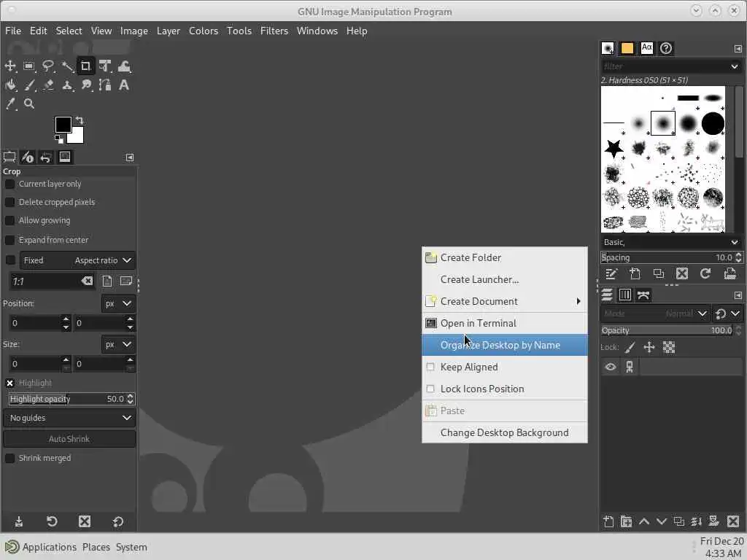Click the Delete brush icon
747x560 pixels.
[x=682, y=274]
